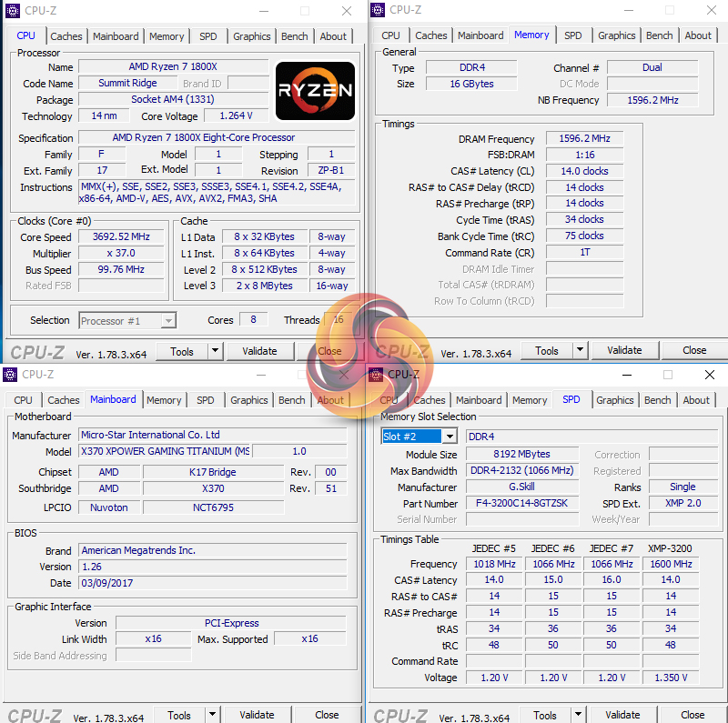The image size is (728, 723).
Task: Click the Socket AM4 (1331) package field
Action: coord(173,99)
